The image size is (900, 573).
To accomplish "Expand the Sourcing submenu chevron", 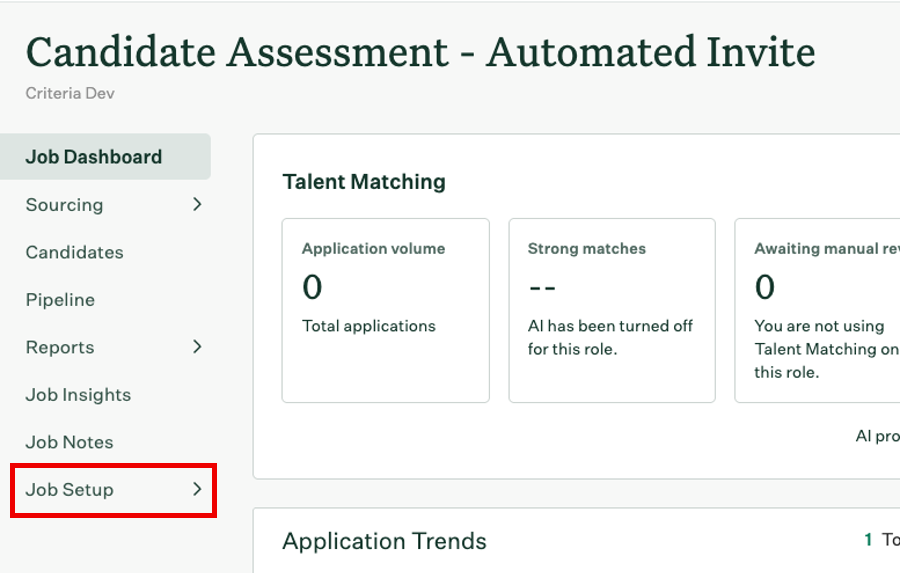I will [197, 204].
